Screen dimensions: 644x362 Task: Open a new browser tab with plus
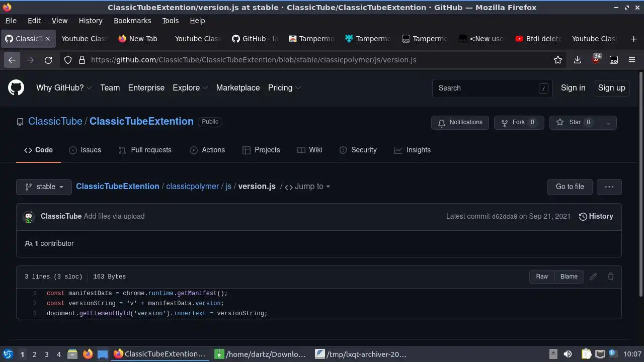pos(633,39)
